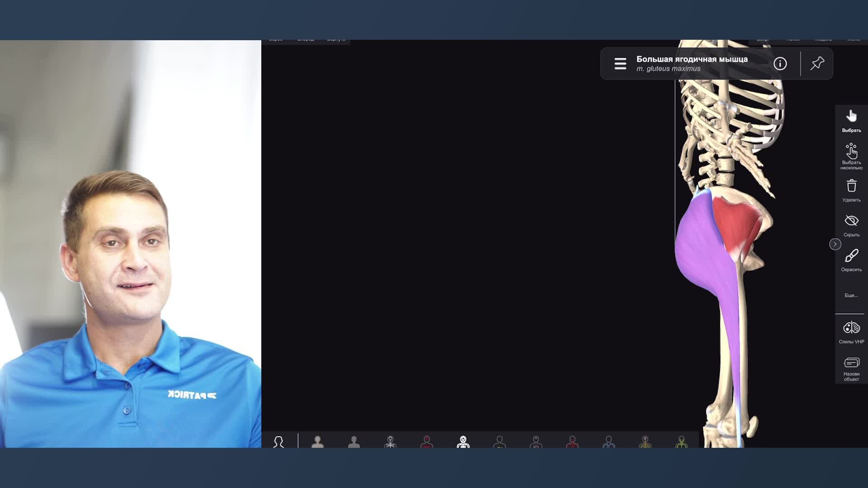Click the Большая ягодичная мышца title
The width and height of the screenshot is (868, 488).
(692, 59)
